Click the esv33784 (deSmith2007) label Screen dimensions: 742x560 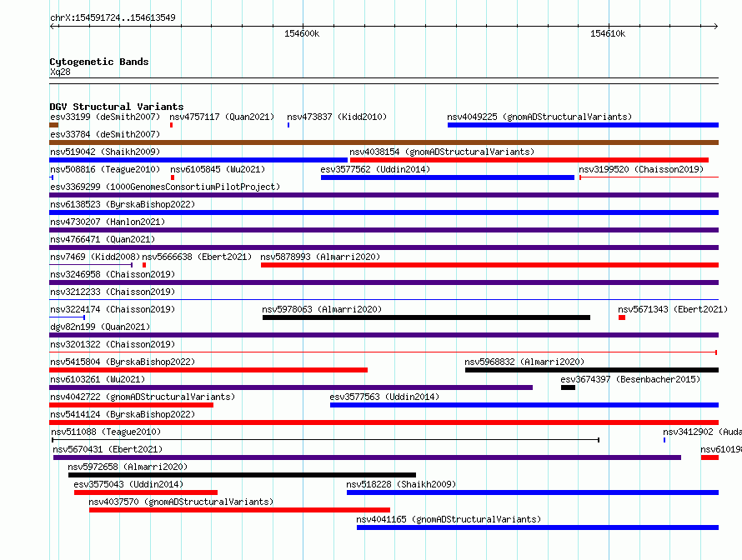[105, 134]
